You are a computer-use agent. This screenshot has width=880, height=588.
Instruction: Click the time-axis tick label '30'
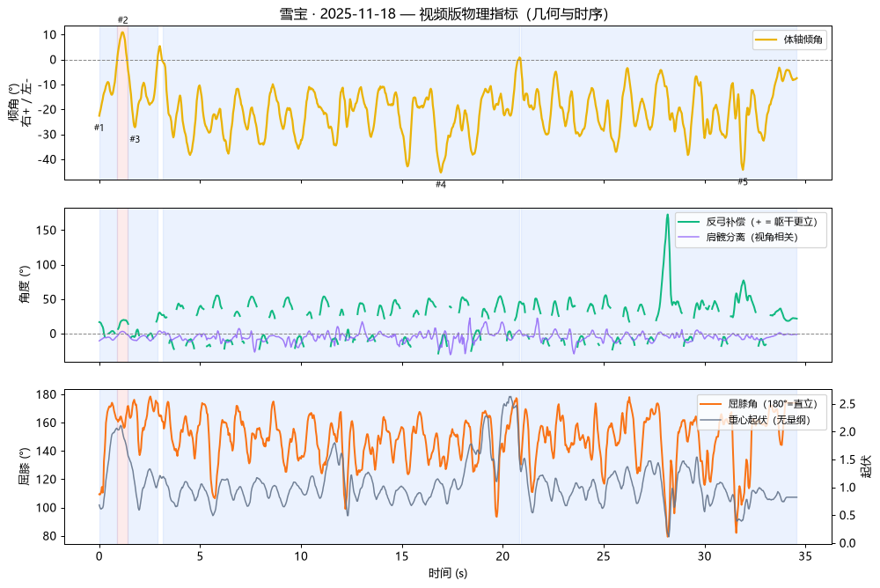(x=704, y=556)
